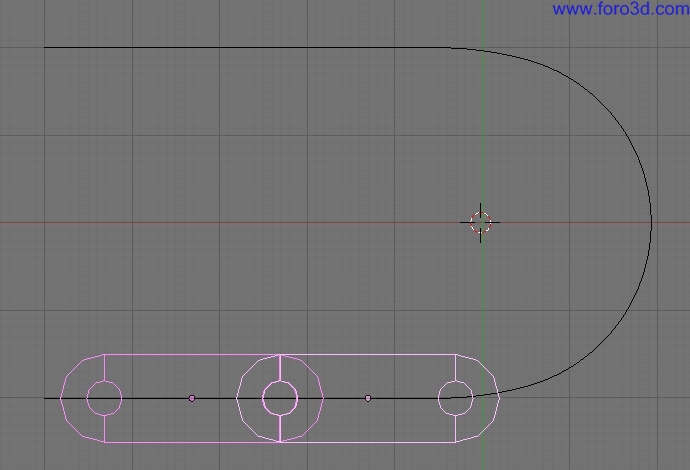This screenshot has width=690, height=470.
Task: Click the left pink origin dot on the path
Action: 191,398
